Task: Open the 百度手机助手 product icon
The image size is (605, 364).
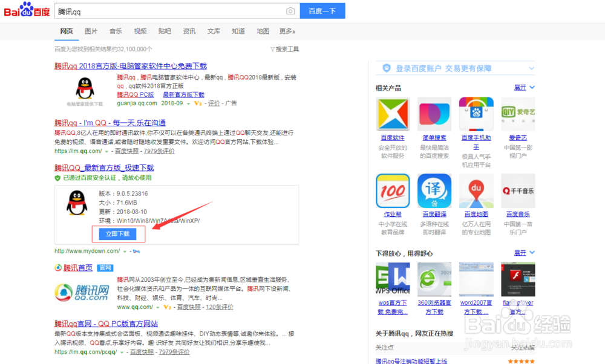Action: [x=476, y=114]
